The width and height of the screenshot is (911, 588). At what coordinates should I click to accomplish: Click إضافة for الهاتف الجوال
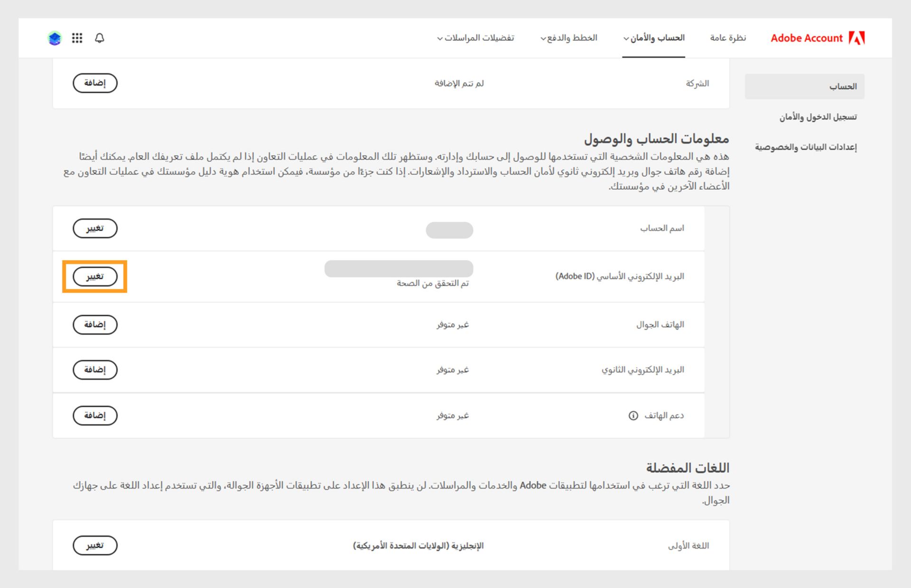click(95, 324)
